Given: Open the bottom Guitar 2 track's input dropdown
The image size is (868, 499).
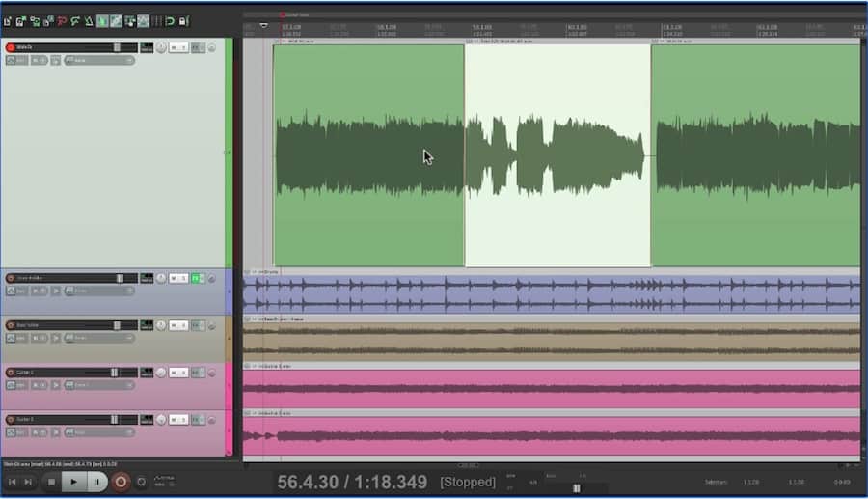Looking at the screenshot, I should tap(99, 431).
